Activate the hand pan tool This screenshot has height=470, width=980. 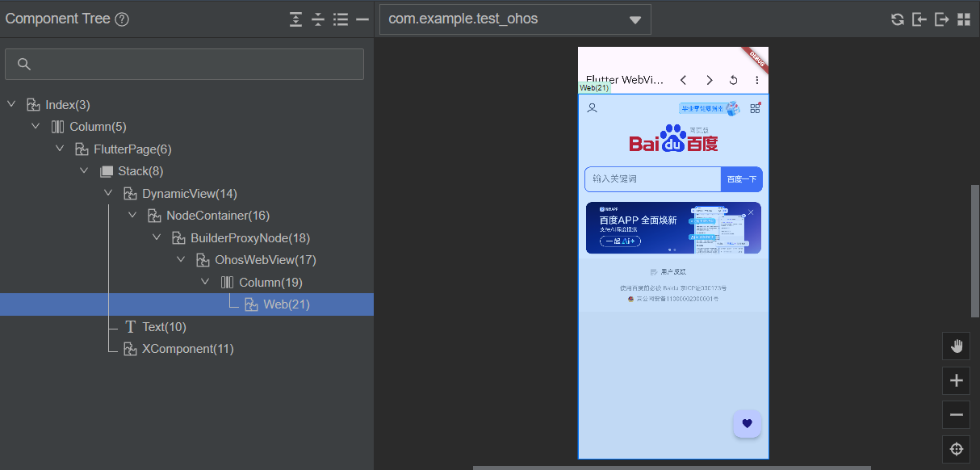(x=957, y=346)
